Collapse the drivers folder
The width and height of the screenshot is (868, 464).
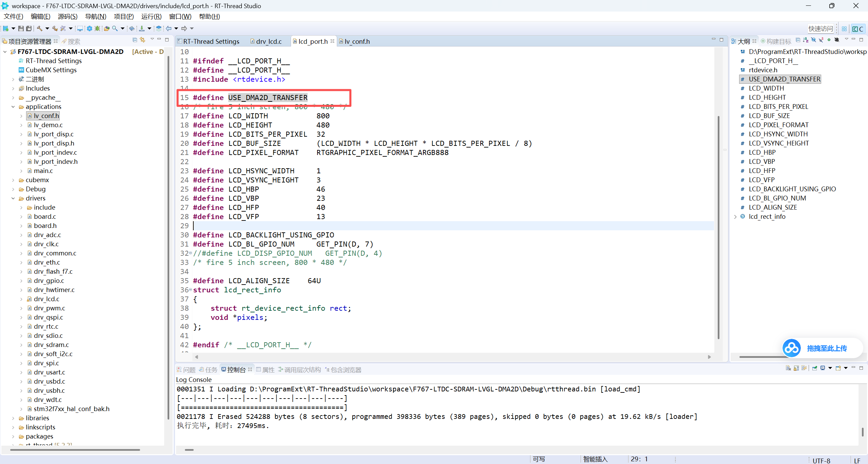pos(13,198)
